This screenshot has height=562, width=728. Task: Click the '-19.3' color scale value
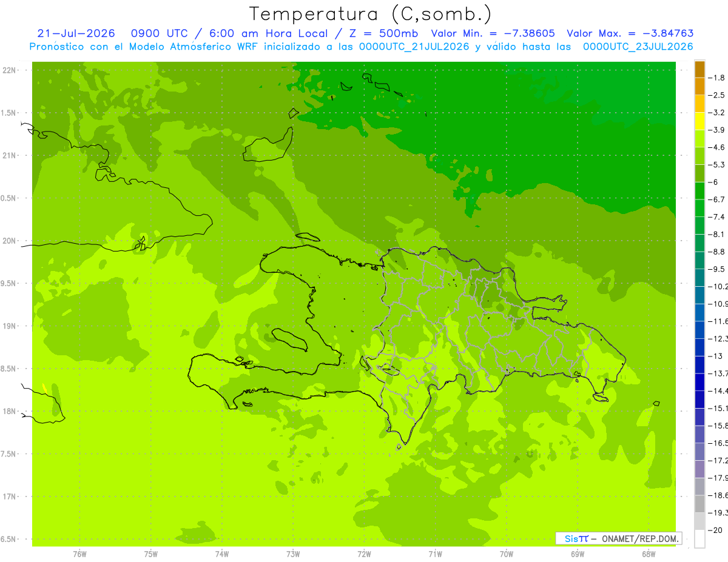point(718,512)
